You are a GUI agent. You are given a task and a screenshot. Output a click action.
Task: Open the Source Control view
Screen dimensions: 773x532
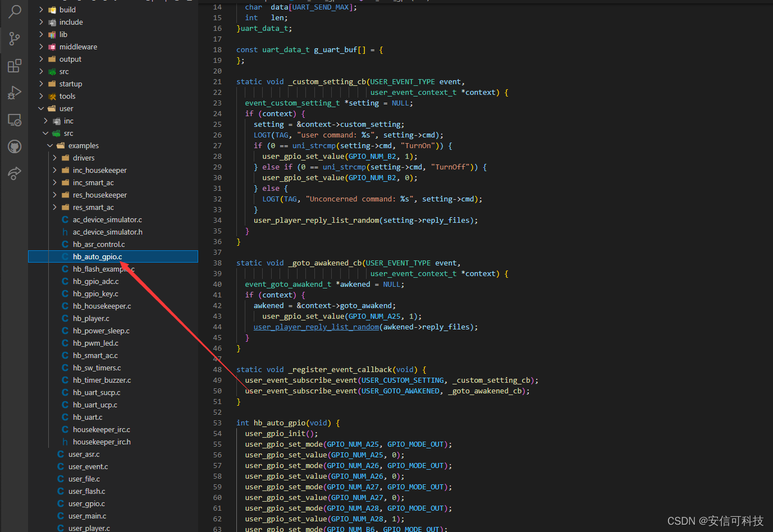(x=15, y=38)
